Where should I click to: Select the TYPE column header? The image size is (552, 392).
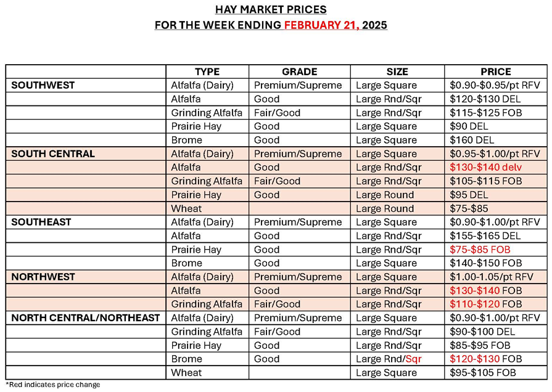(x=207, y=71)
